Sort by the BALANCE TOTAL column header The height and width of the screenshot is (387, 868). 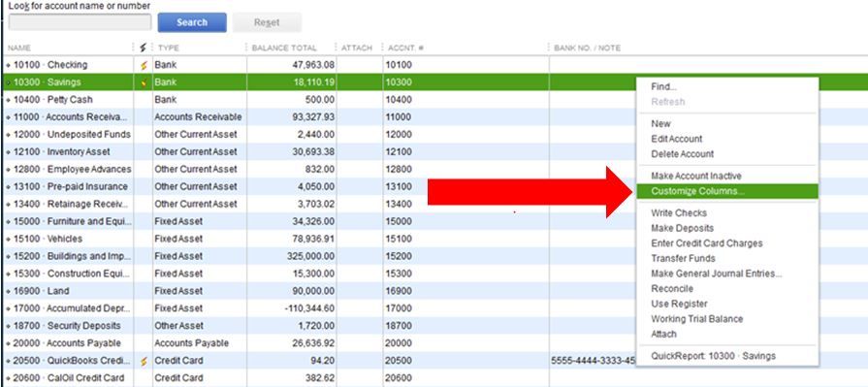click(x=284, y=48)
